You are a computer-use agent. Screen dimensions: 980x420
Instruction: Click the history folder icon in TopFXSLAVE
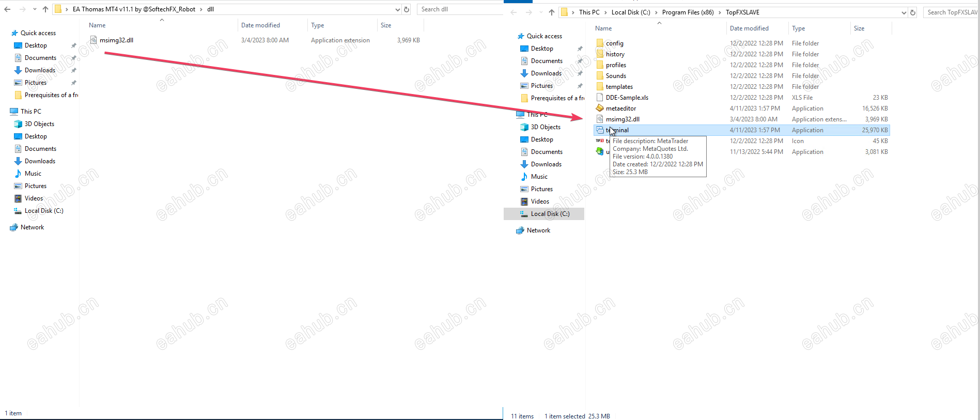(600, 54)
